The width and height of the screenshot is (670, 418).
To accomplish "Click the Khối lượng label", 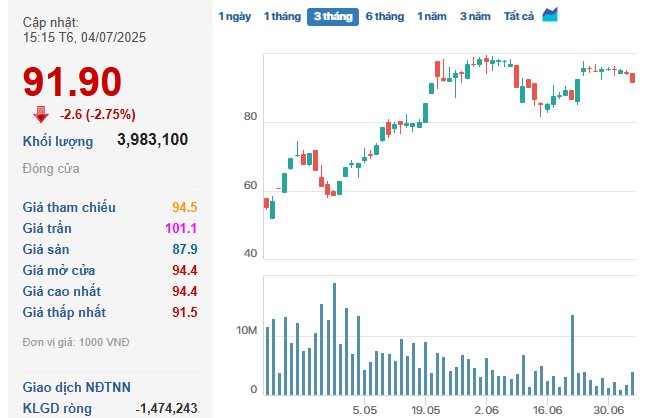I will tap(58, 141).
